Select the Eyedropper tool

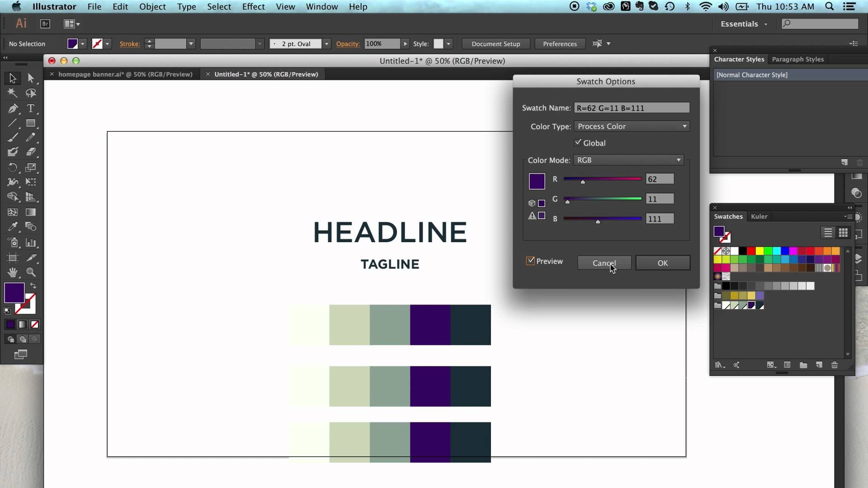[13, 227]
